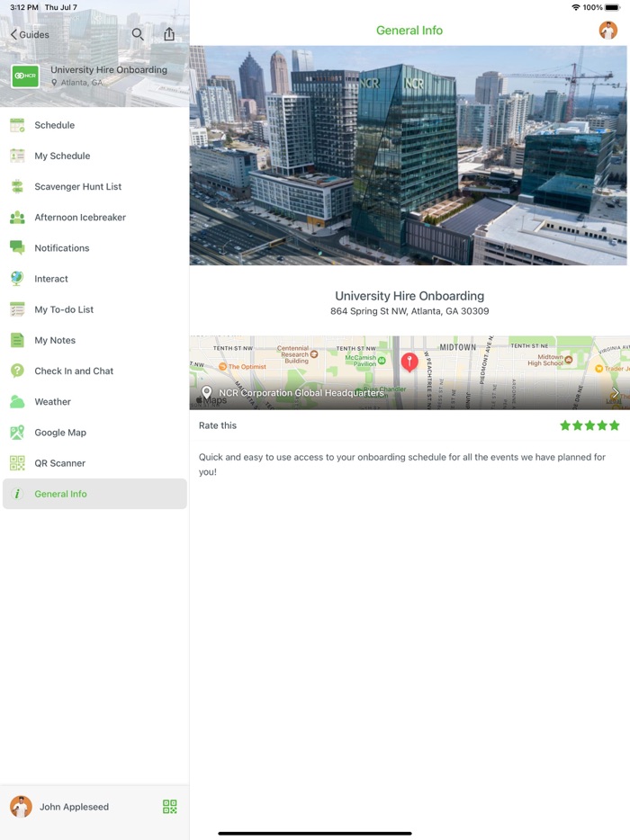Screen dimensions: 630x840
Task: Click the red map location pin
Action: tap(409, 362)
